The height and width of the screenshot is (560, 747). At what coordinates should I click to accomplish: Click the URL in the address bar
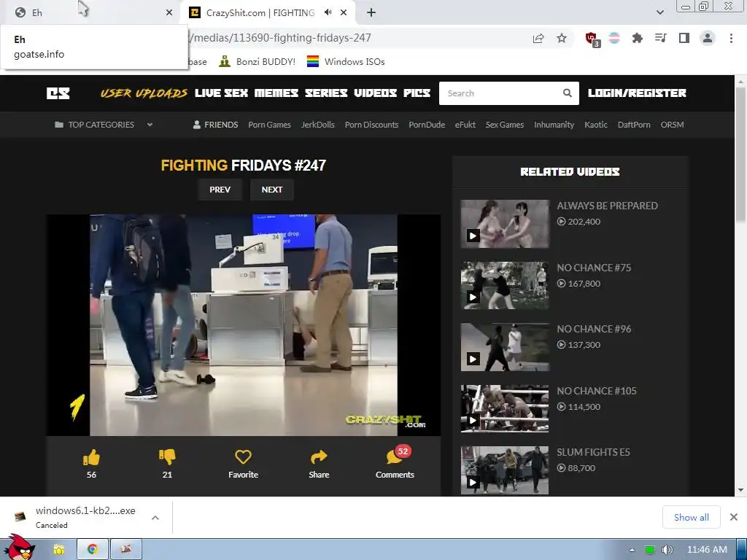point(279,38)
